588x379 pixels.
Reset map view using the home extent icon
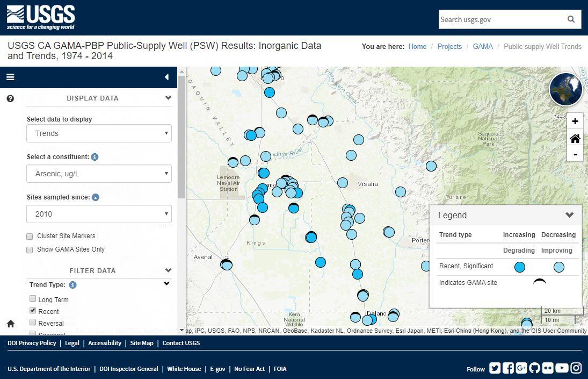pos(575,138)
